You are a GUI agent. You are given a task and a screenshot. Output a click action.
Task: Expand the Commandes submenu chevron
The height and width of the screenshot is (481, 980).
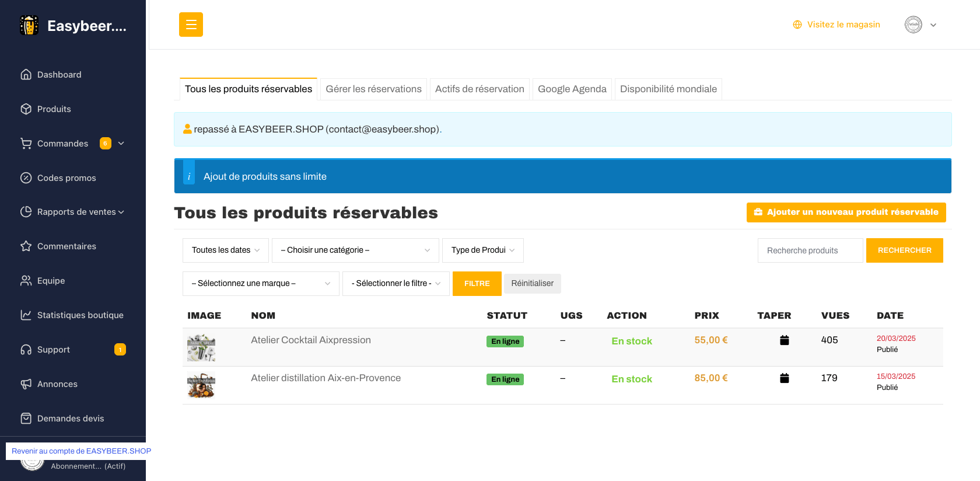tap(121, 144)
